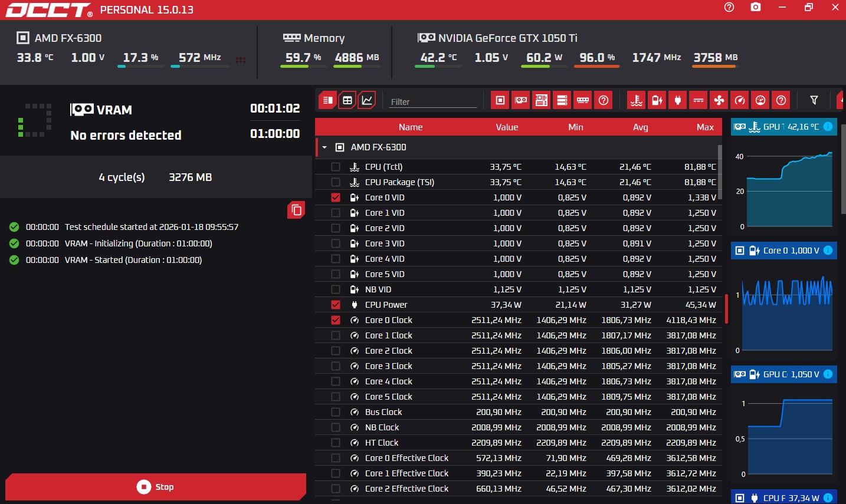Check the Core 5 VID checkbox

tap(336, 274)
